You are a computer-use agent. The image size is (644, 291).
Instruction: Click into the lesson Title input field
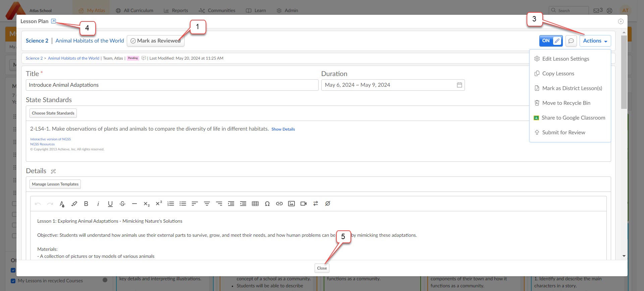pyautogui.click(x=172, y=85)
